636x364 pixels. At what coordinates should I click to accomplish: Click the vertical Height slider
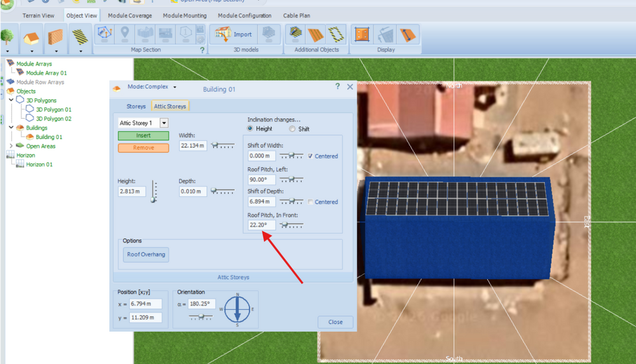(x=154, y=191)
